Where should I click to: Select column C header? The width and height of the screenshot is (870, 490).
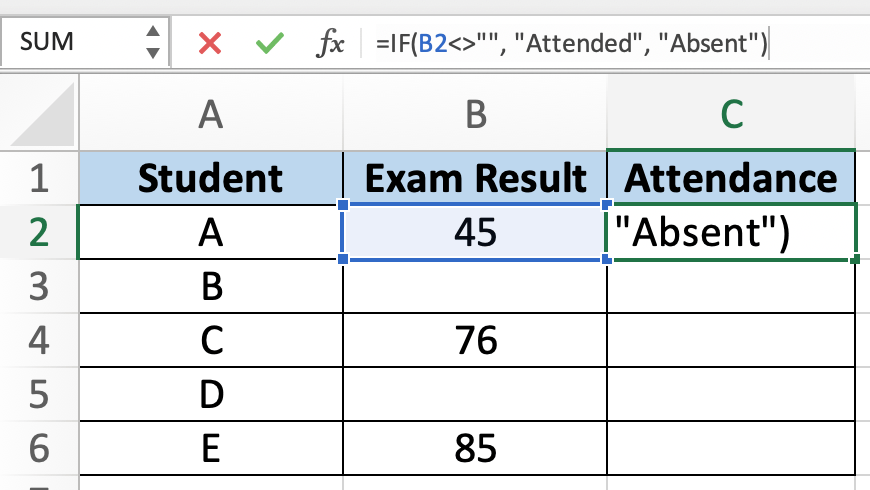tap(732, 115)
